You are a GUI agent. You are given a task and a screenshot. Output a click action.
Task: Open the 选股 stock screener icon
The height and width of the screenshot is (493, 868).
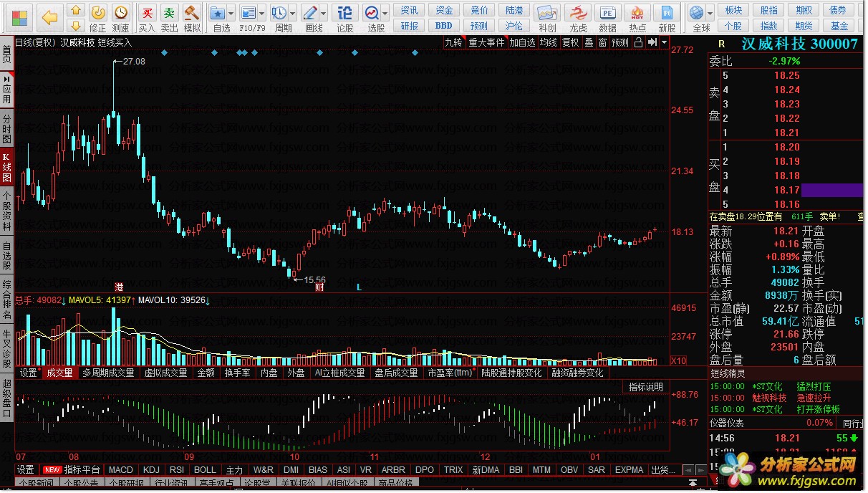pyautogui.click(x=372, y=13)
